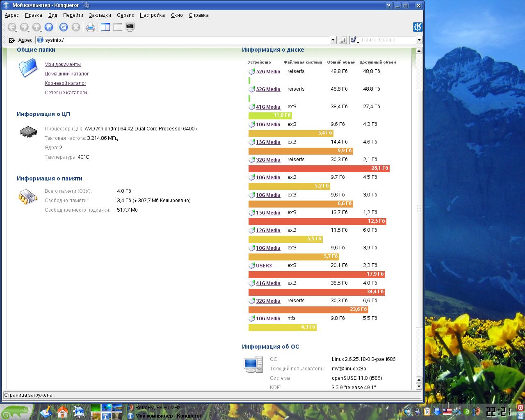Image resolution: width=525 pixels, height=420 pixels.
Task: Clear the address bar with the black arrow icon
Action: [x=11, y=40]
